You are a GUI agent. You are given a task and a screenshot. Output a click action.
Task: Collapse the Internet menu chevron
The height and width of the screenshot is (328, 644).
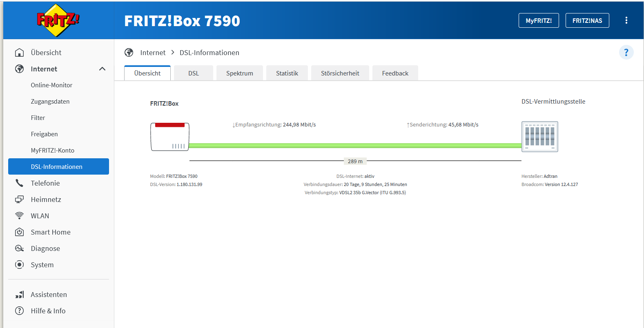[102, 69]
